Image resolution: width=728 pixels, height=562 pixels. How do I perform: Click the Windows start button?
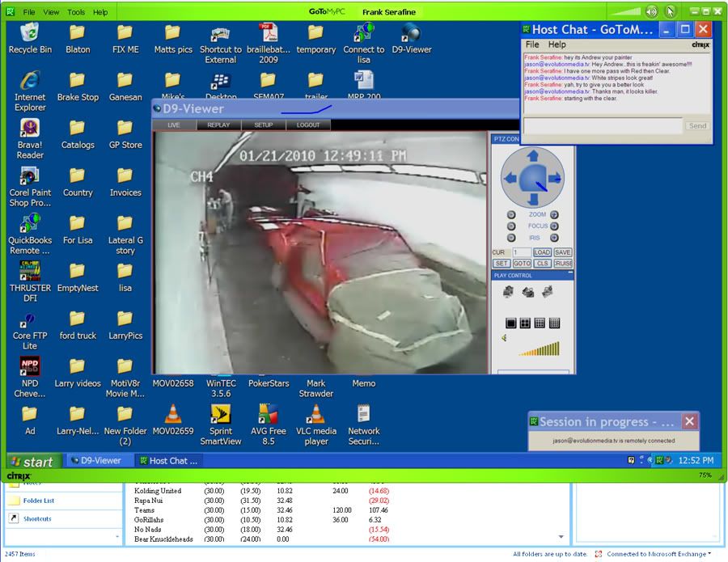point(32,462)
